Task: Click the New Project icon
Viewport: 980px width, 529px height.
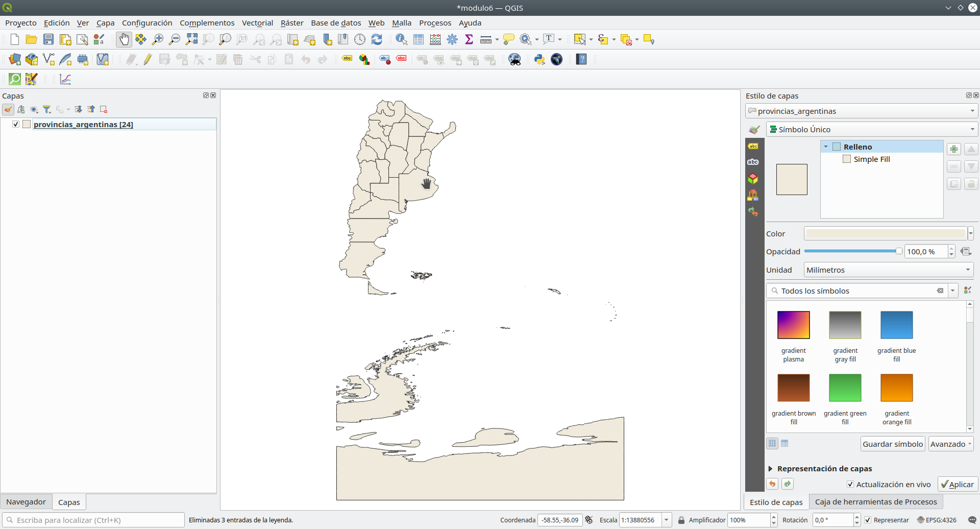Action: pyautogui.click(x=15, y=39)
